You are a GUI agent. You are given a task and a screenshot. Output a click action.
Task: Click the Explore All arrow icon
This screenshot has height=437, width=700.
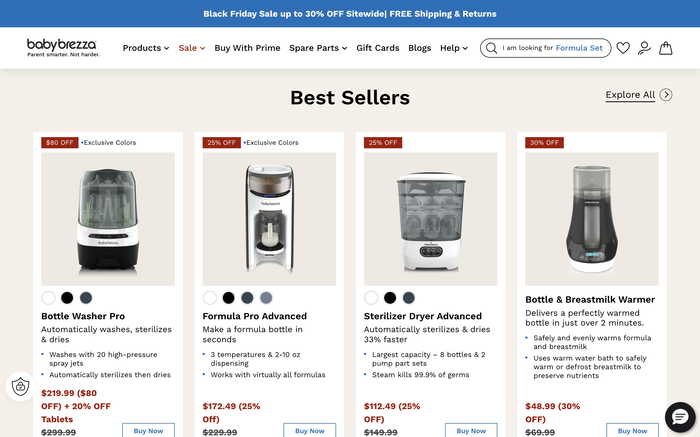point(666,95)
